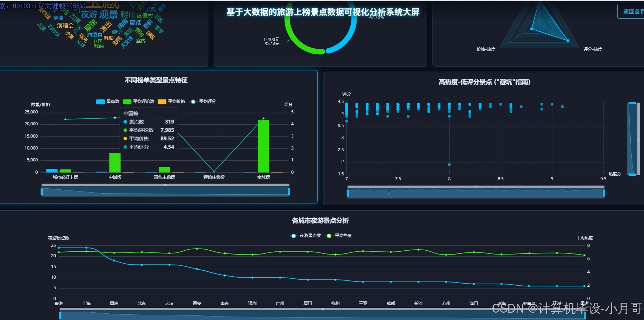This screenshot has height=320, width=644.
Task: Click the 1-100元 35.14% pie label
Action: click(272, 42)
